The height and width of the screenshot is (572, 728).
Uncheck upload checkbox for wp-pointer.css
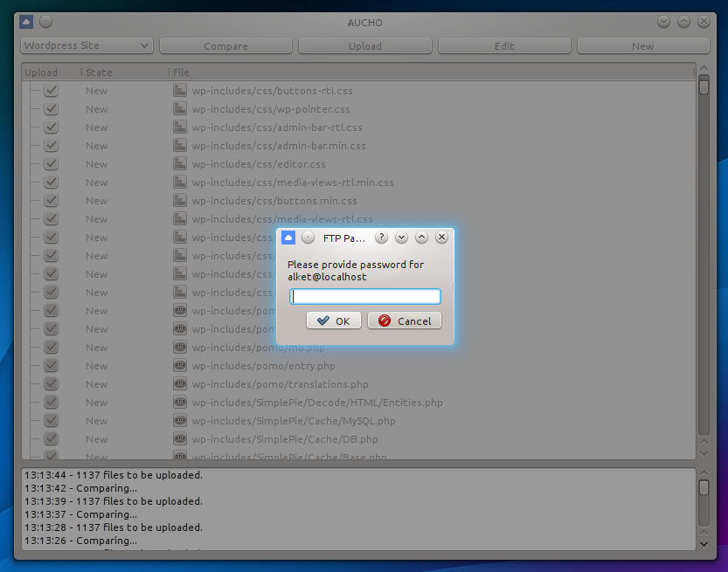tap(51, 109)
